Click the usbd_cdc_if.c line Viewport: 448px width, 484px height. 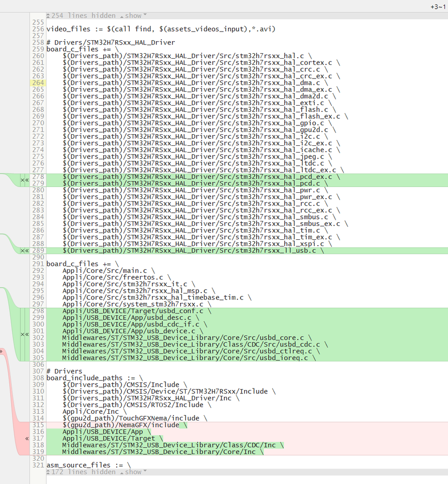click(135, 325)
